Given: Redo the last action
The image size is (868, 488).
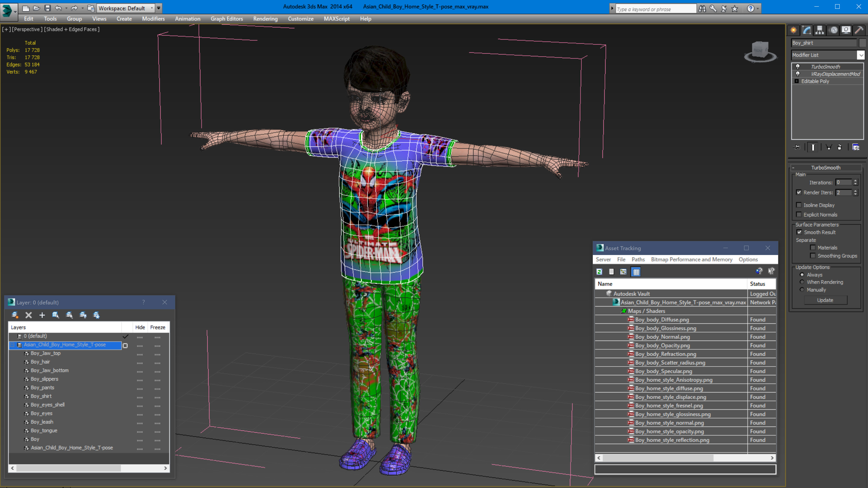Looking at the screenshot, I should [x=74, y=8].
